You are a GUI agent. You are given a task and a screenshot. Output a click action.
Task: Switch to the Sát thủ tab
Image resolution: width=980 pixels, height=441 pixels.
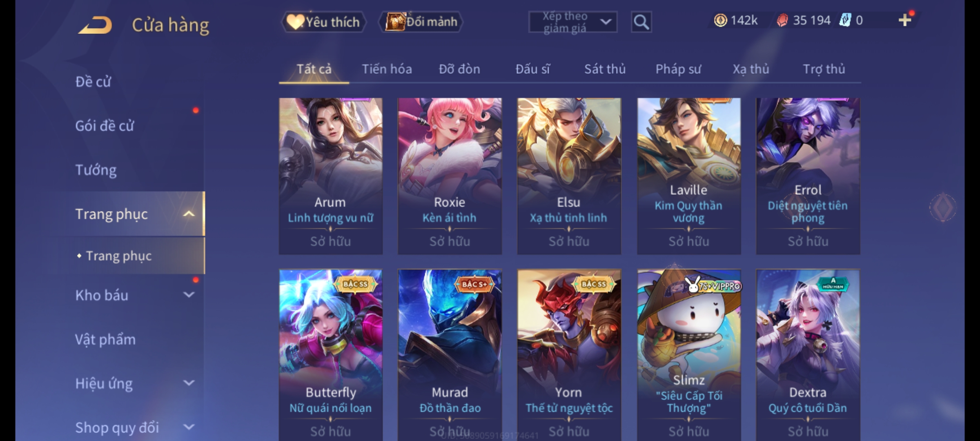605,69
